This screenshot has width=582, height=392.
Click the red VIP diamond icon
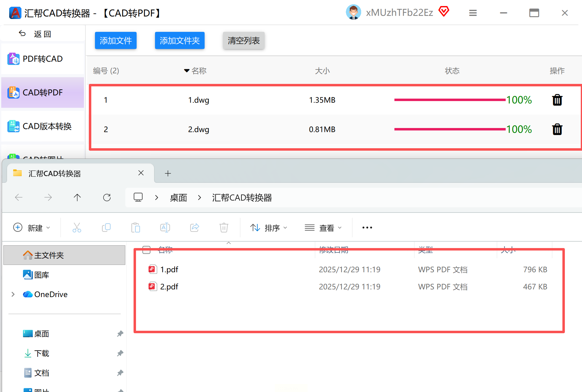click(x=444, y=12)
